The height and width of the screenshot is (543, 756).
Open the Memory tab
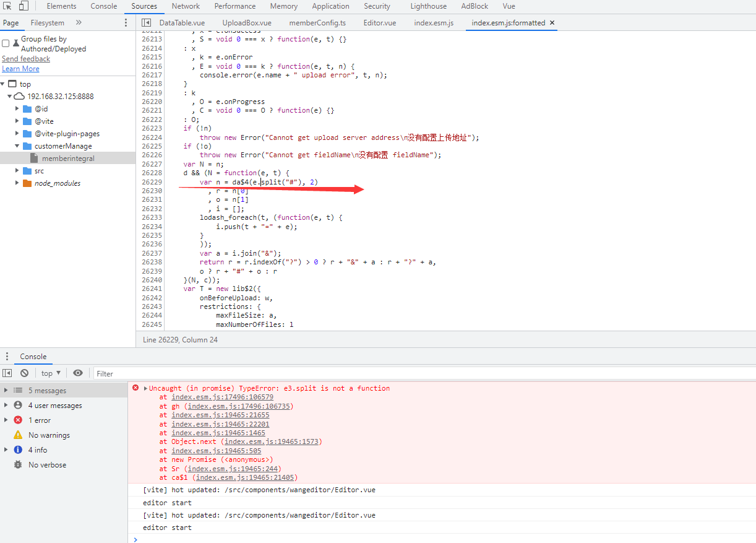coord(284,6)
